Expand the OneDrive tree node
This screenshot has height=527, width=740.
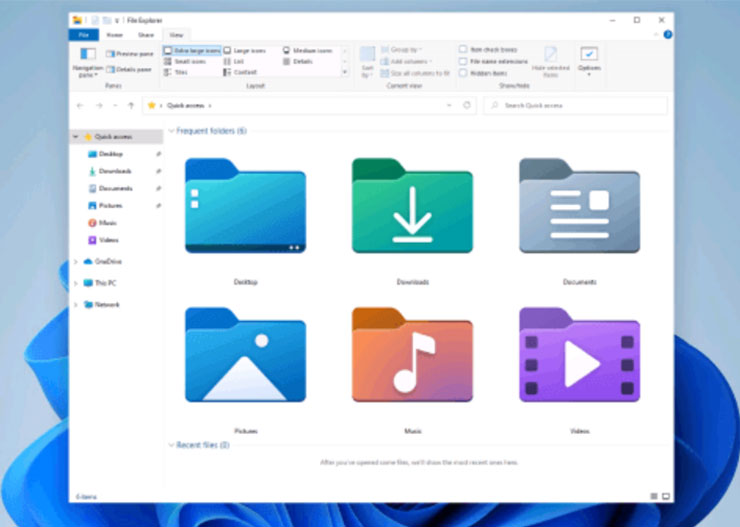click(x=76, y=261)
